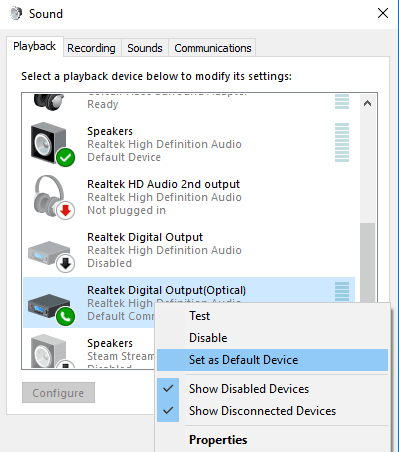
Task: Click the 'Default Device' status text
Action: [x=124, y=157]
